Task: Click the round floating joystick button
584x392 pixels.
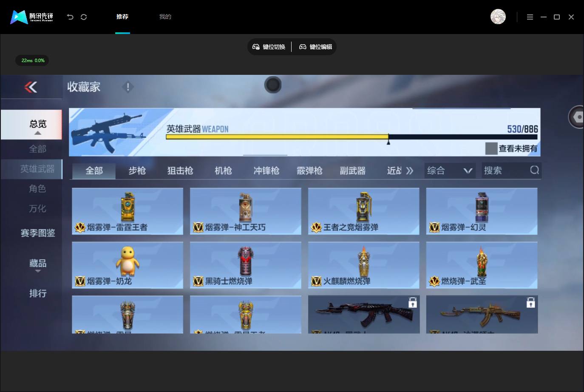Action: point(273,85)
